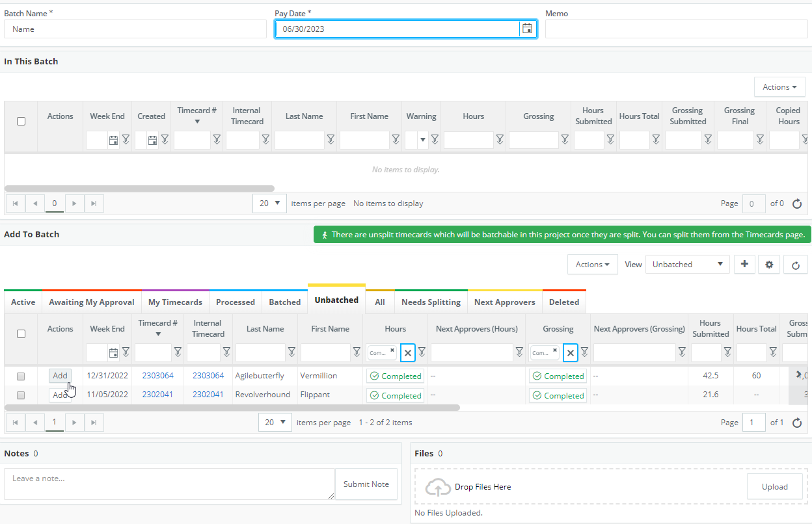Switch to the Awaiting My Approval tab

(91, 301)
